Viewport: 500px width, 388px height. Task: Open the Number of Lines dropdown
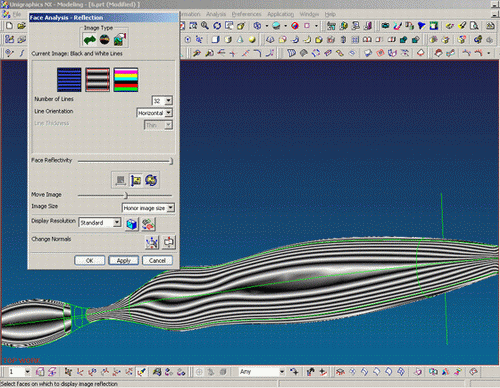[x=168, y=100]
